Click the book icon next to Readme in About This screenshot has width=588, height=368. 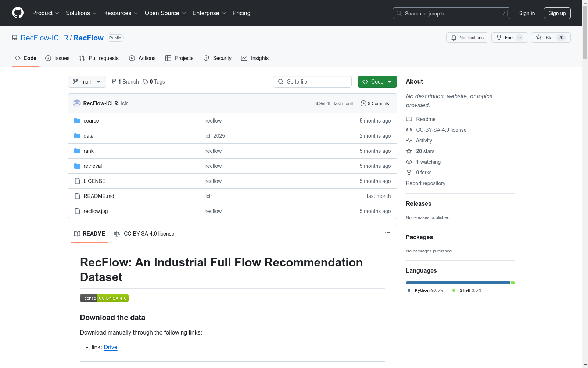[409, 119]
